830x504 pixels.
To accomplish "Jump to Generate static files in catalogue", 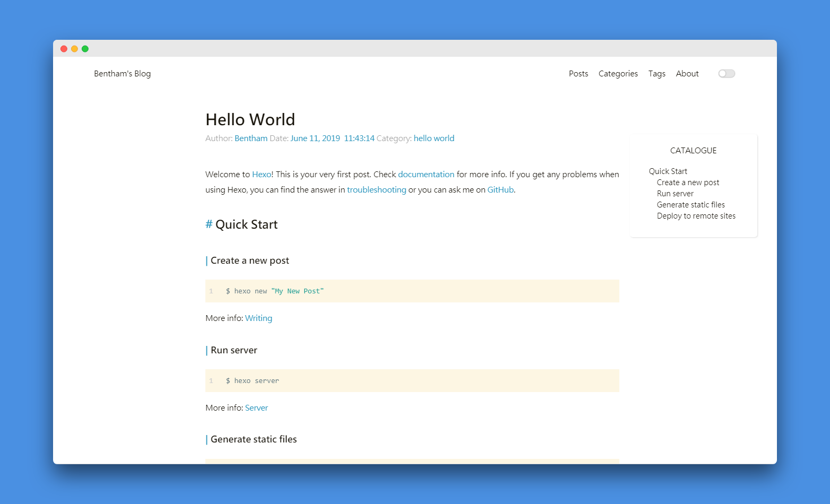I will pyautogui.click(x=691, y=205).
